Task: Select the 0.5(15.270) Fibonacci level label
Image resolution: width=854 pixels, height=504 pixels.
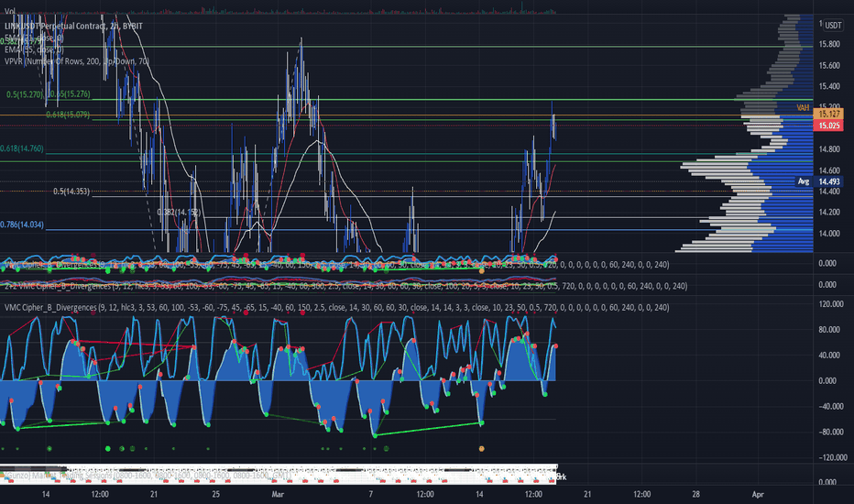Action: tap(25, 94)
